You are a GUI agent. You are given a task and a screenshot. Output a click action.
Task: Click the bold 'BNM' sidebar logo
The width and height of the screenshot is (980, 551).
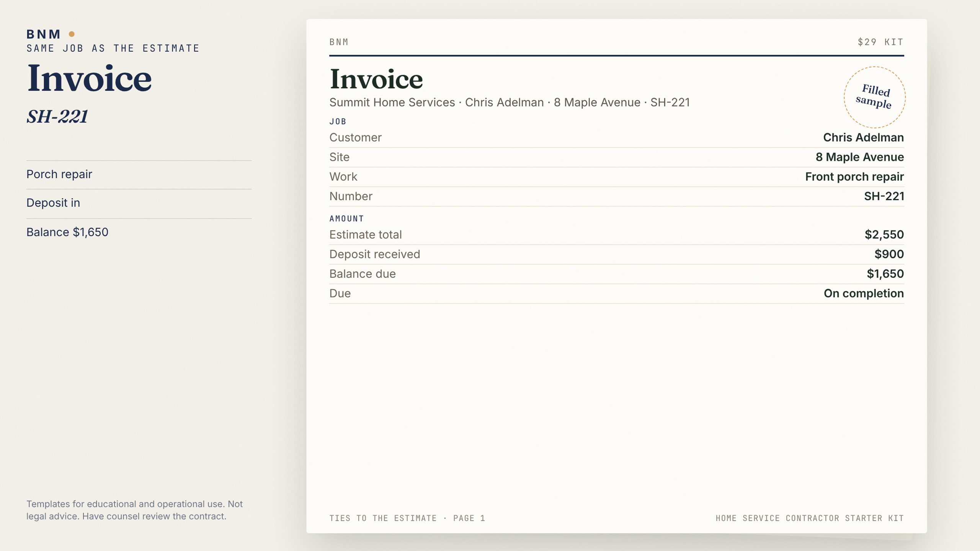[43, 34]
